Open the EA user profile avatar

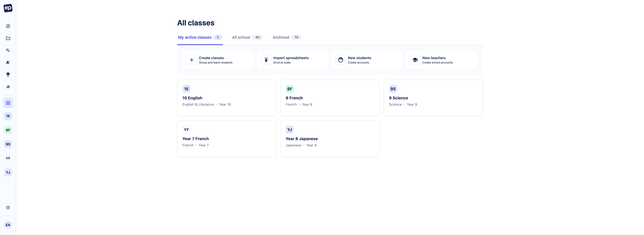click(x=8, y=225)
